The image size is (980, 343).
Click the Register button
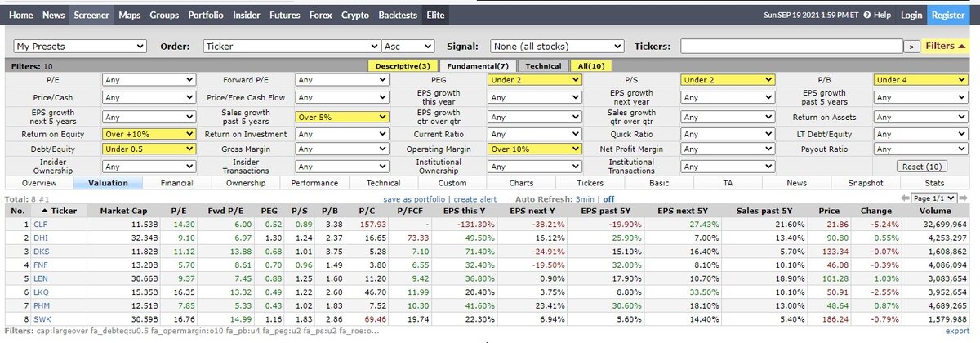pos(948,15)
